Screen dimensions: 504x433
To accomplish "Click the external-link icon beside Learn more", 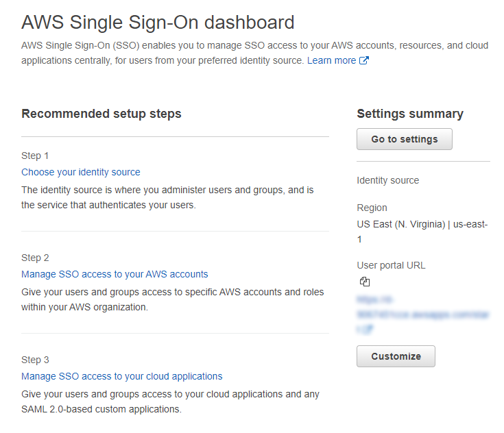I will pos(364,60).
